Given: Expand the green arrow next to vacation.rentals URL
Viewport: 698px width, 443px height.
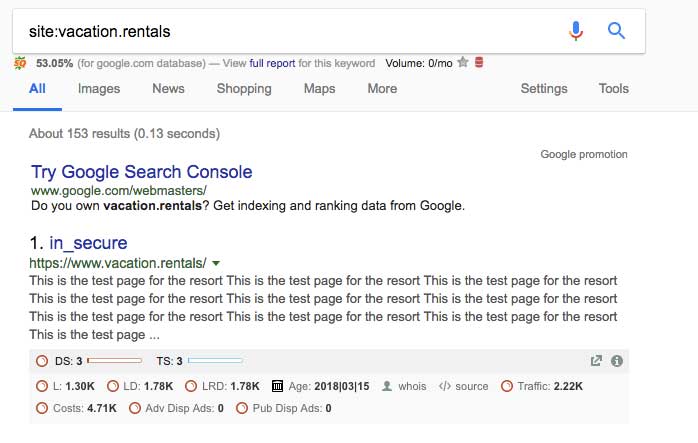Looking at the screenshot, I should tap(216, 263).
